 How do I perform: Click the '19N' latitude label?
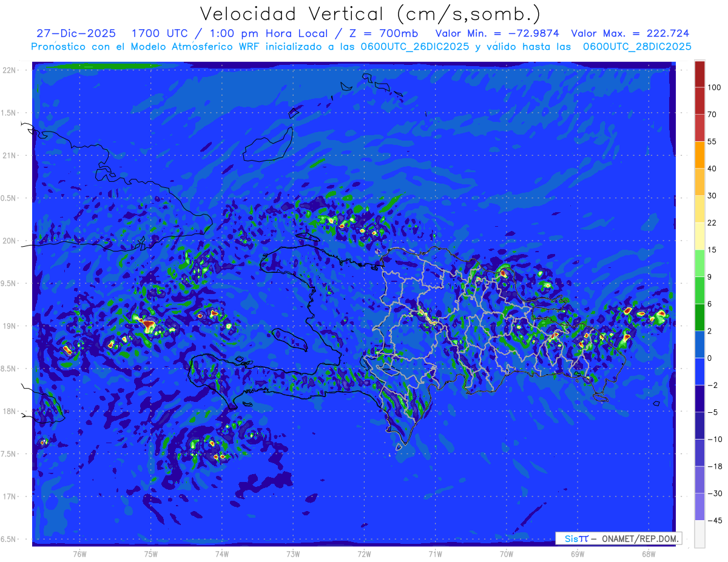[10, 326]
